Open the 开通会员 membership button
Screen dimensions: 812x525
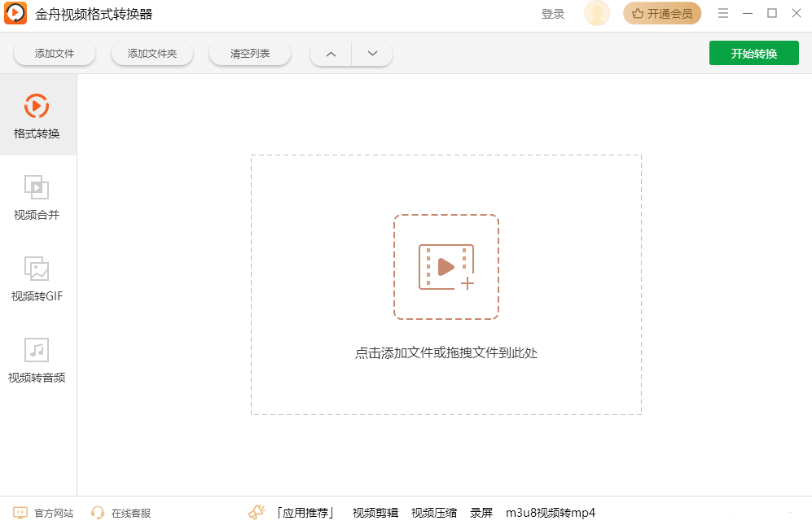pyautogui.click(x=662, y=14)
